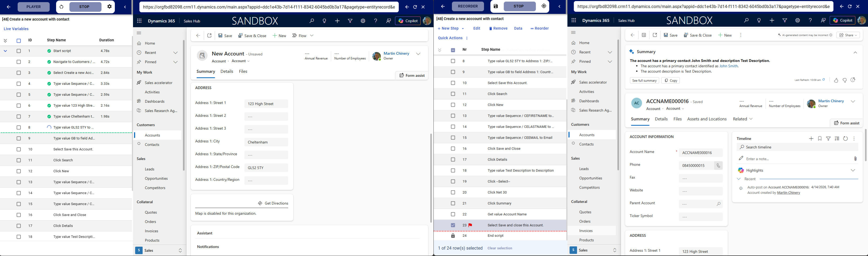Click the Clear selection link
The image size is (868, 256).
[x=500, y=248]
